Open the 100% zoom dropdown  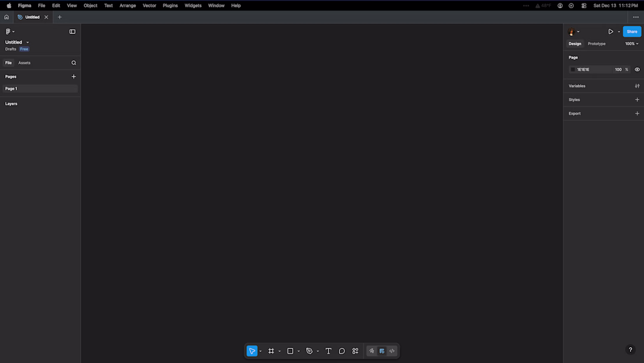(632, 43)
